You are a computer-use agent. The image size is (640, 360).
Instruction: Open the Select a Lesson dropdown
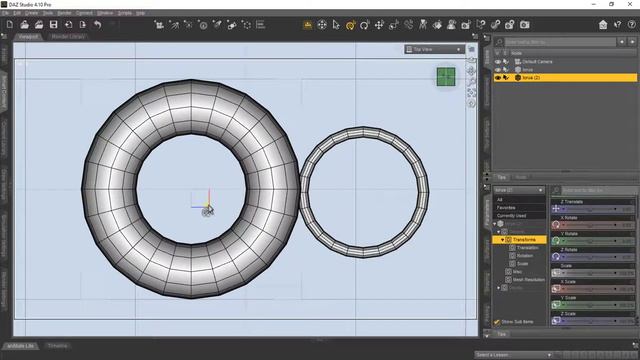(x=513, y=355)
